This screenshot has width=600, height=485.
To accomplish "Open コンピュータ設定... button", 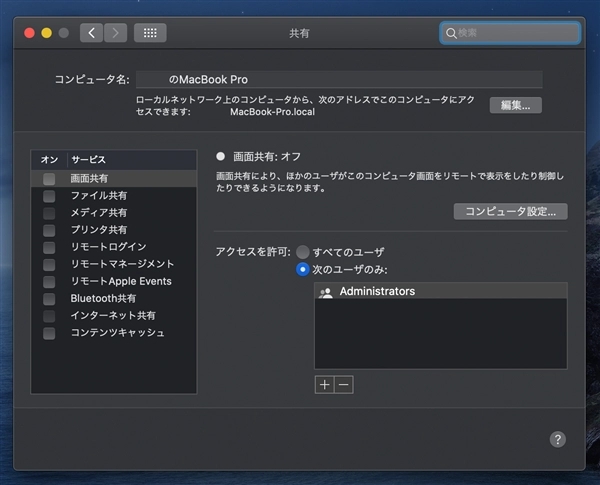I will (510, 211).
